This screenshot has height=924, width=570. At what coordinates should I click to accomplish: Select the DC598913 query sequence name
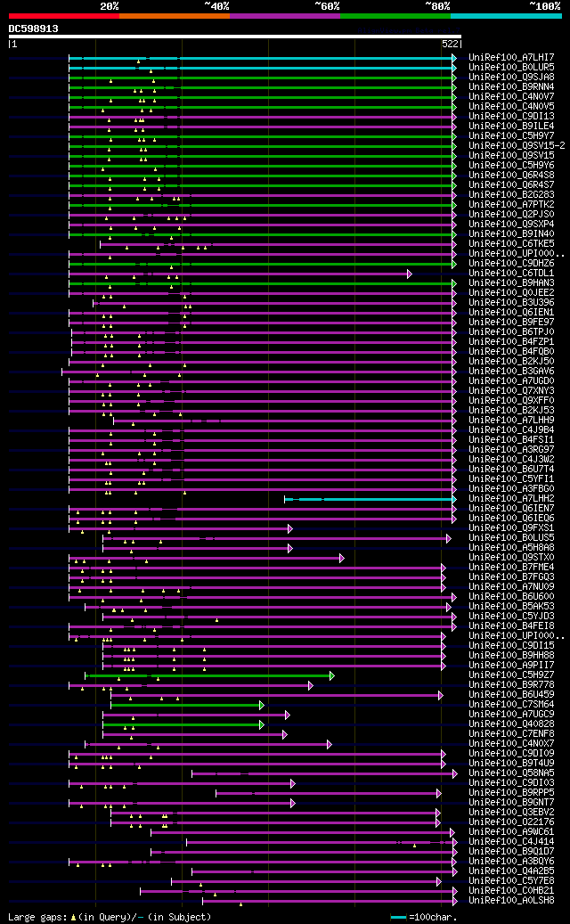33,29
